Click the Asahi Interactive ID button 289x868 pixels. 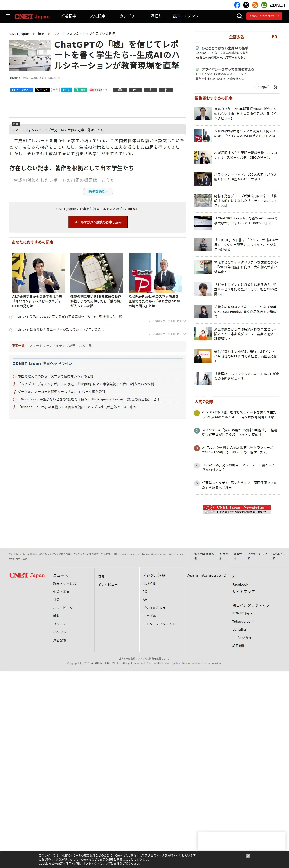pos(264,16)
